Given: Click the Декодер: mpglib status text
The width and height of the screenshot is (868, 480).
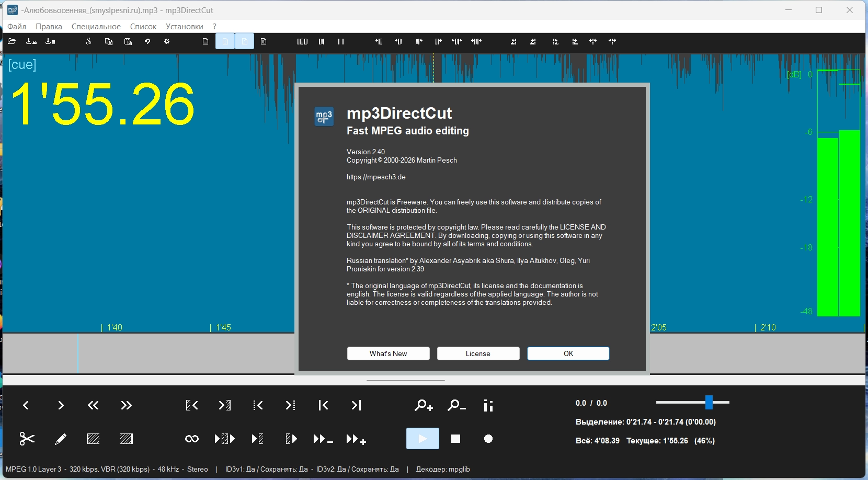Looking at the screenshot, I should point(443,469).
